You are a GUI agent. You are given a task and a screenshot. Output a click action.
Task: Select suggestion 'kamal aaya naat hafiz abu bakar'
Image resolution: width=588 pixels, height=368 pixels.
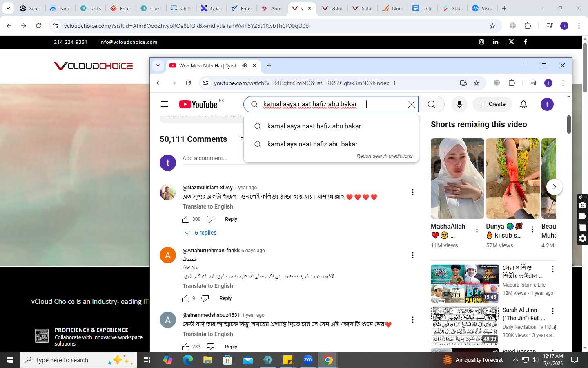tap(331, 126)
